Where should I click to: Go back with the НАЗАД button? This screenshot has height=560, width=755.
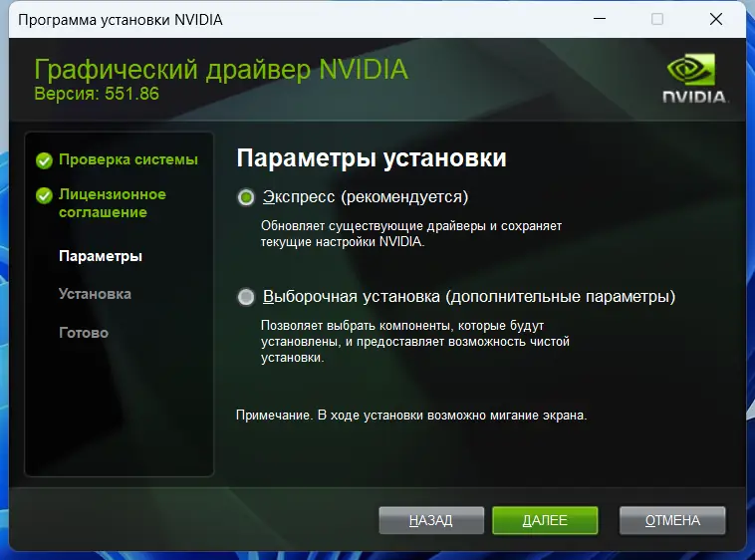click(x=431, y=520)
